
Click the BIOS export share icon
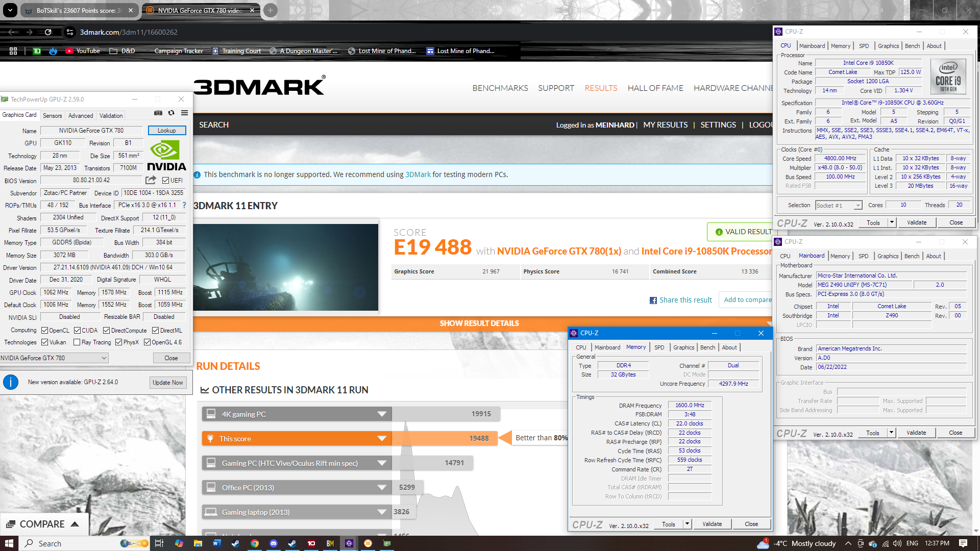pos(151,180)
